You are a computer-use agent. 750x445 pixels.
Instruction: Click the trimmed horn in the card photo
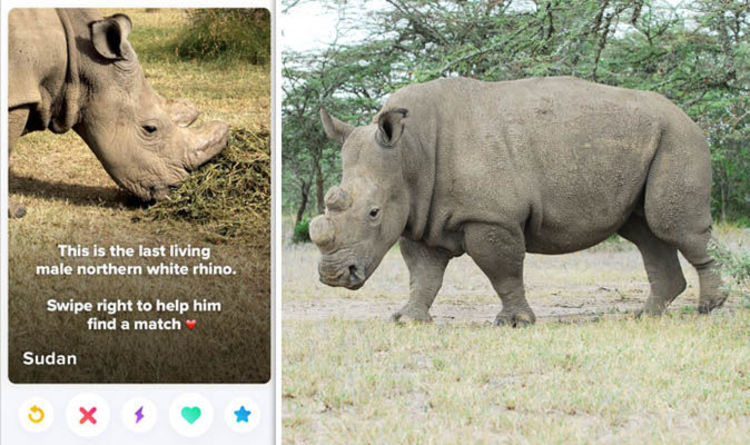pyautogui.click(x=208, y=141)
